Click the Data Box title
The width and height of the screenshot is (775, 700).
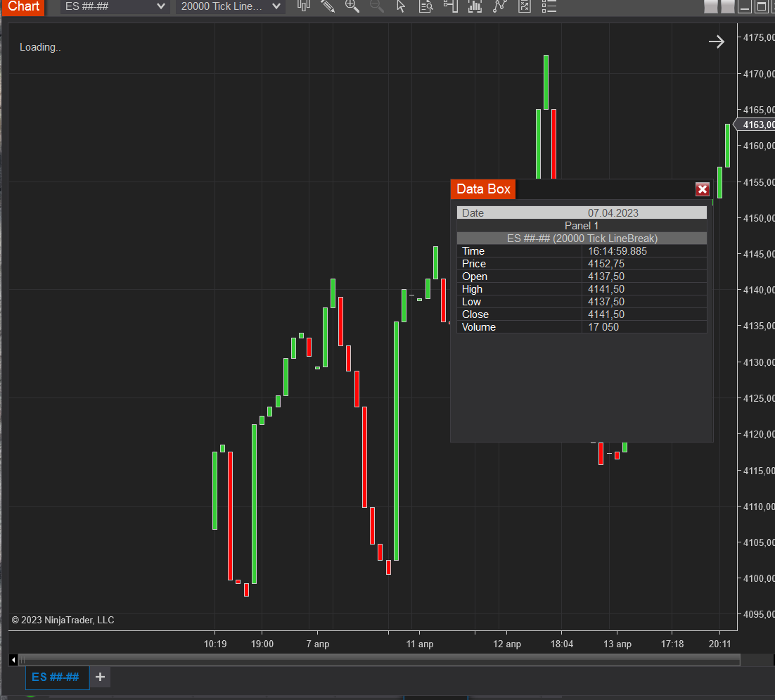(483, 189)
